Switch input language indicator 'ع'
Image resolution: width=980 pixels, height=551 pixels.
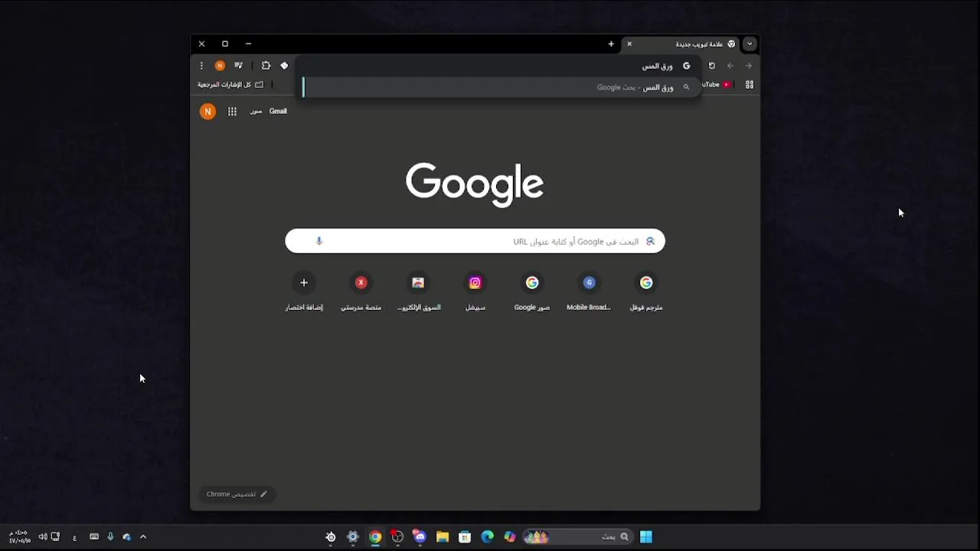pos(74,537)
